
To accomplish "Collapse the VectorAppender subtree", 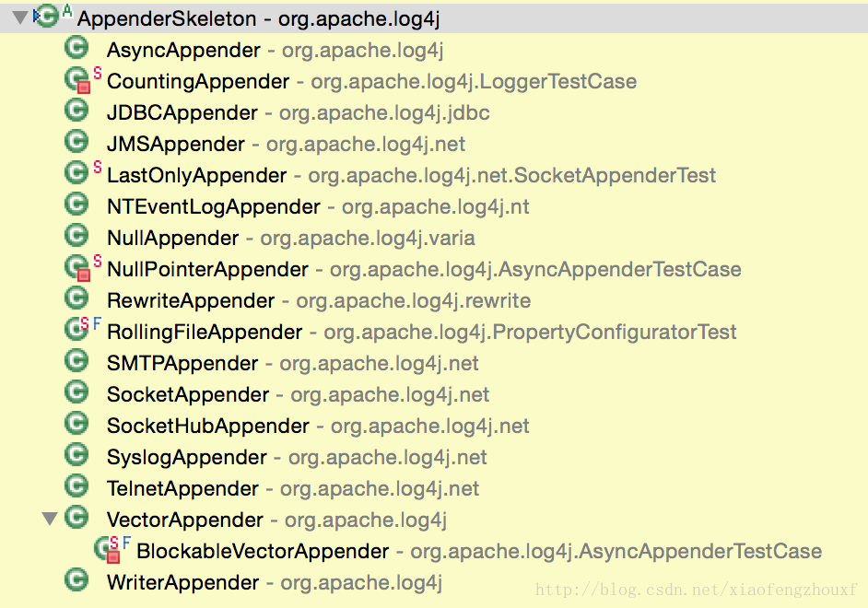I will [50, 520].
